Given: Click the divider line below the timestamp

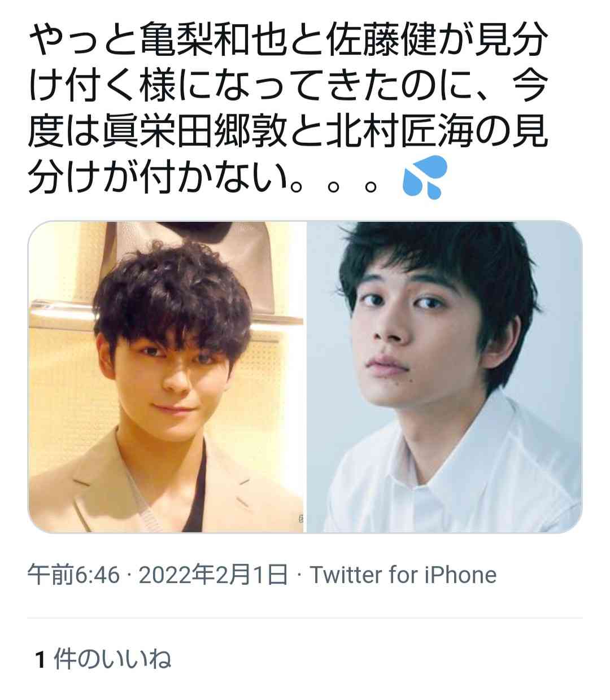Looking at the screenshot, I should tap(305, 618).
